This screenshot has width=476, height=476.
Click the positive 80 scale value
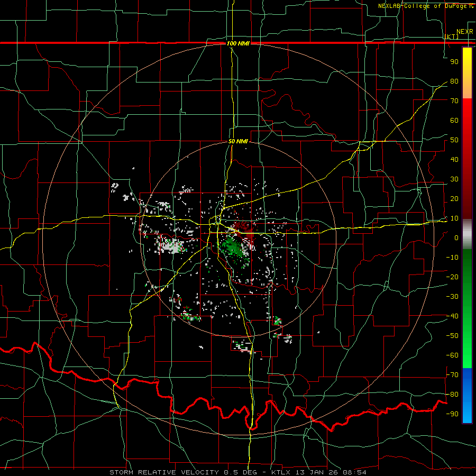point(454,81)
